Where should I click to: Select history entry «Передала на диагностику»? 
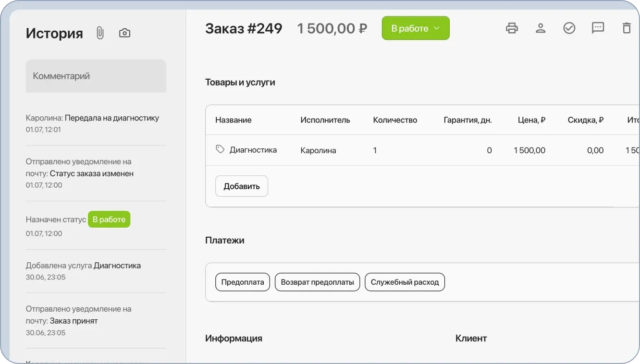[92, 118]
